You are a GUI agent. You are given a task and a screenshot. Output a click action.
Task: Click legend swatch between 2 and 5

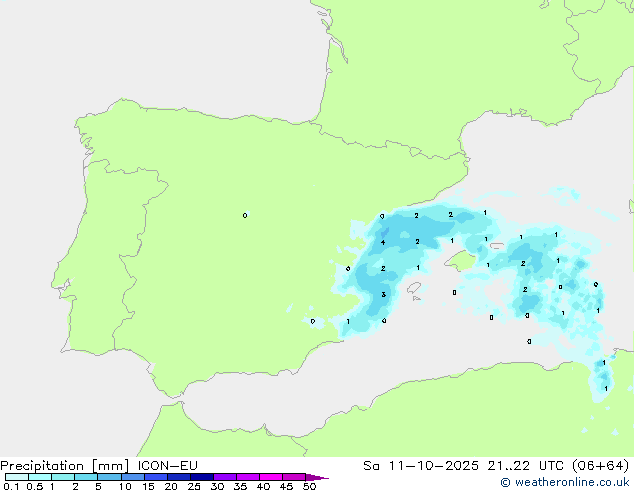(x=86, y=477)
